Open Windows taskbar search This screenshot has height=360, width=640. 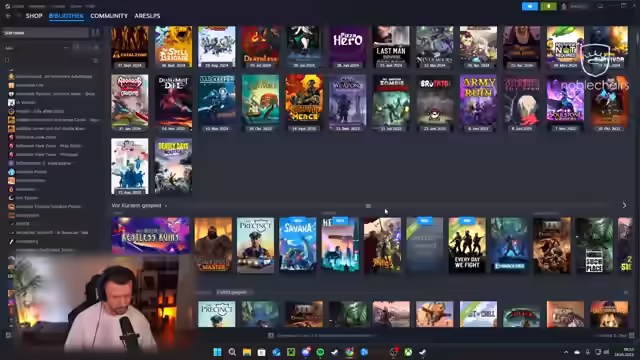point(232,352)
